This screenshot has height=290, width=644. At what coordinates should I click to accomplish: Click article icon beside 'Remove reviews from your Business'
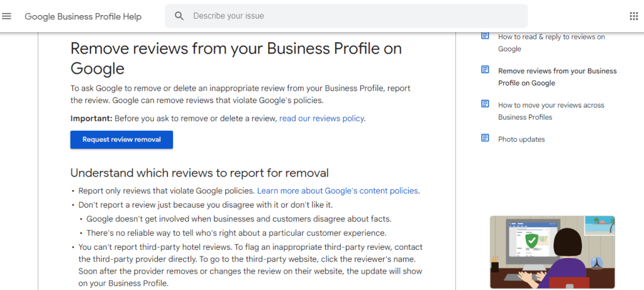tap(485, 70)
